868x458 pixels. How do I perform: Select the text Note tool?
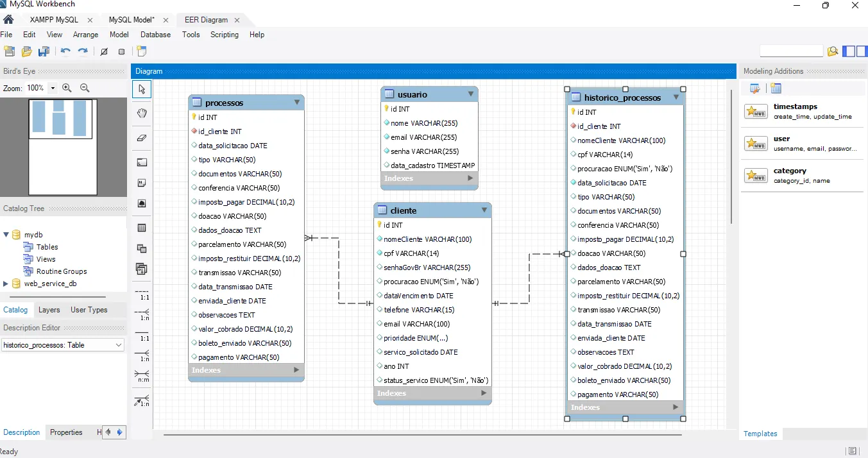(142, 183)
